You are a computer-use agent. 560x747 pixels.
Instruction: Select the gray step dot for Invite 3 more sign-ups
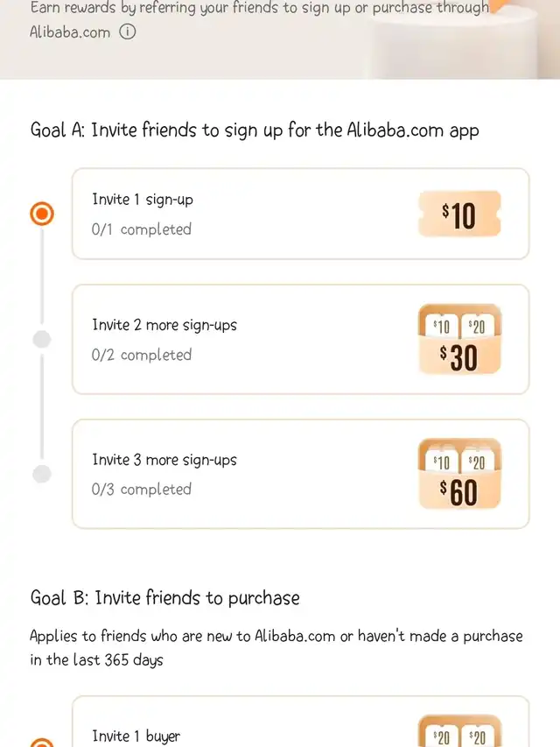point(41,474)
